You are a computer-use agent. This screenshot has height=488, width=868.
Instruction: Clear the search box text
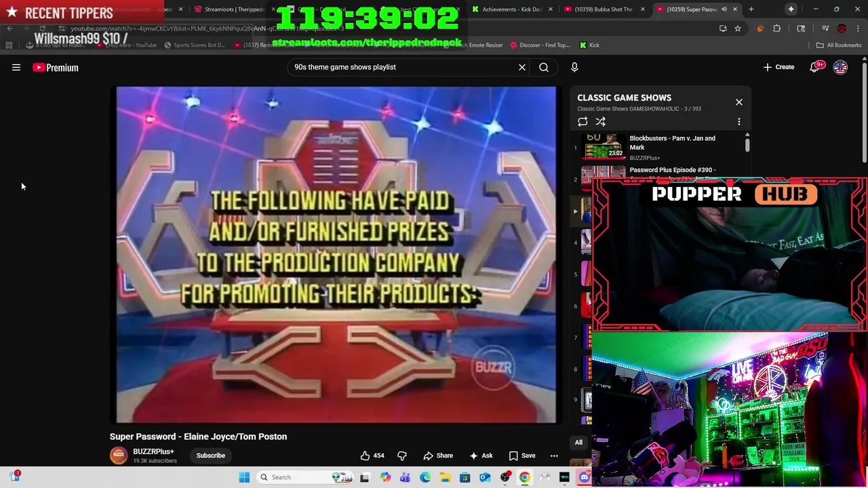tap(522, 67)
